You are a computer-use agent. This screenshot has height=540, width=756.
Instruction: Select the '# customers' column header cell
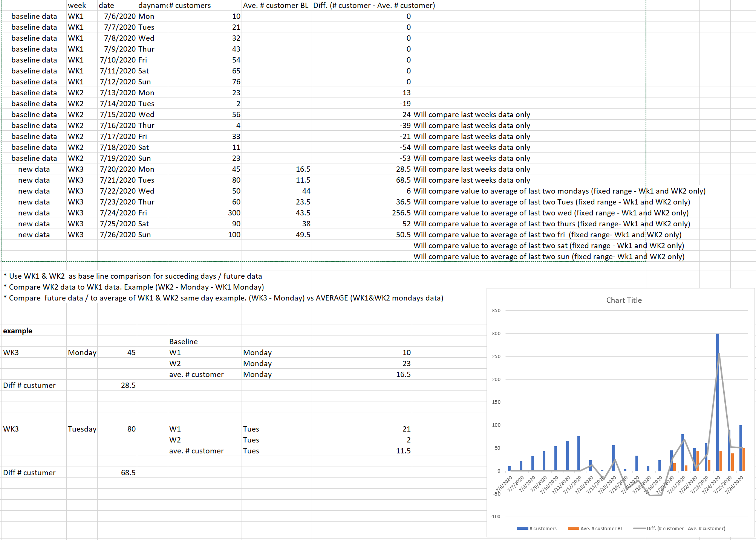coord(205,5)
